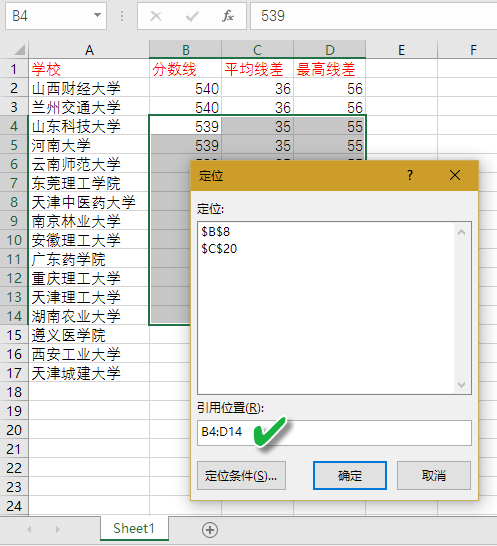
Task: Click the 确定 button
Action: click(x=350, y=475)
